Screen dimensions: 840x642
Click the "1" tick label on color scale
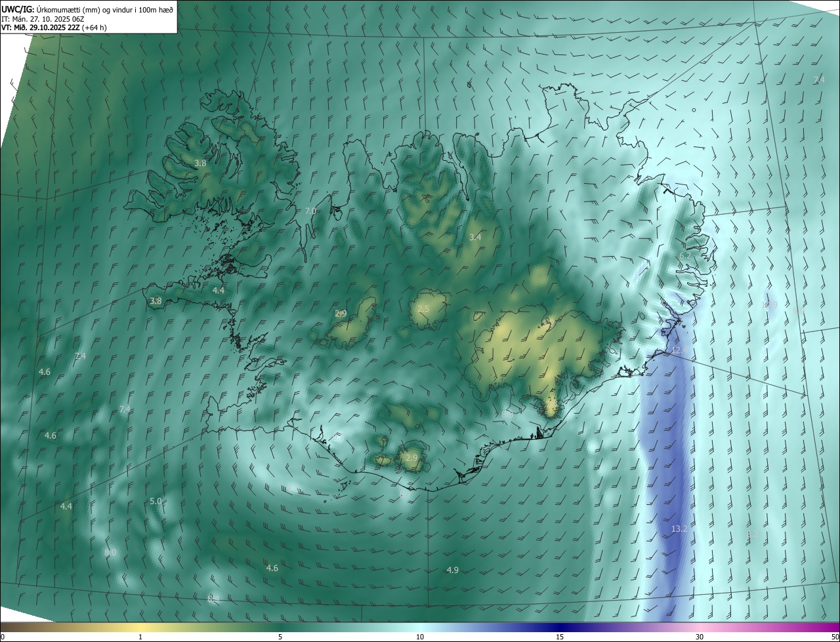(x=140, y=637)
